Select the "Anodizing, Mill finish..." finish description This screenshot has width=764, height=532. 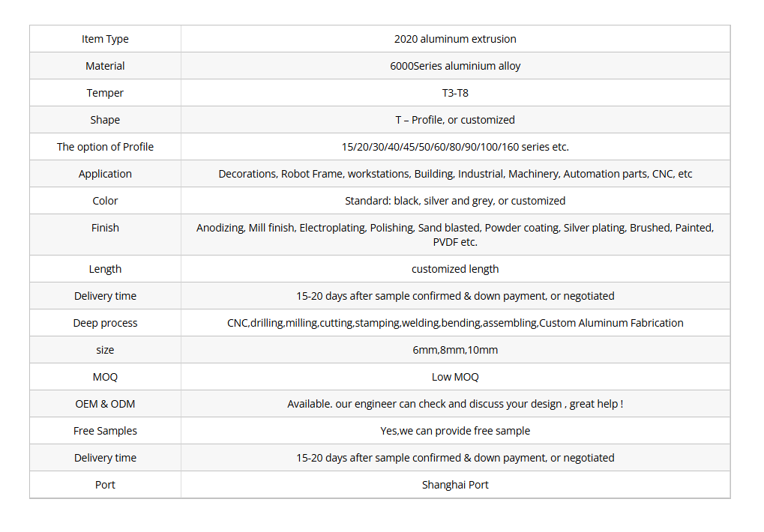[455, 235]
